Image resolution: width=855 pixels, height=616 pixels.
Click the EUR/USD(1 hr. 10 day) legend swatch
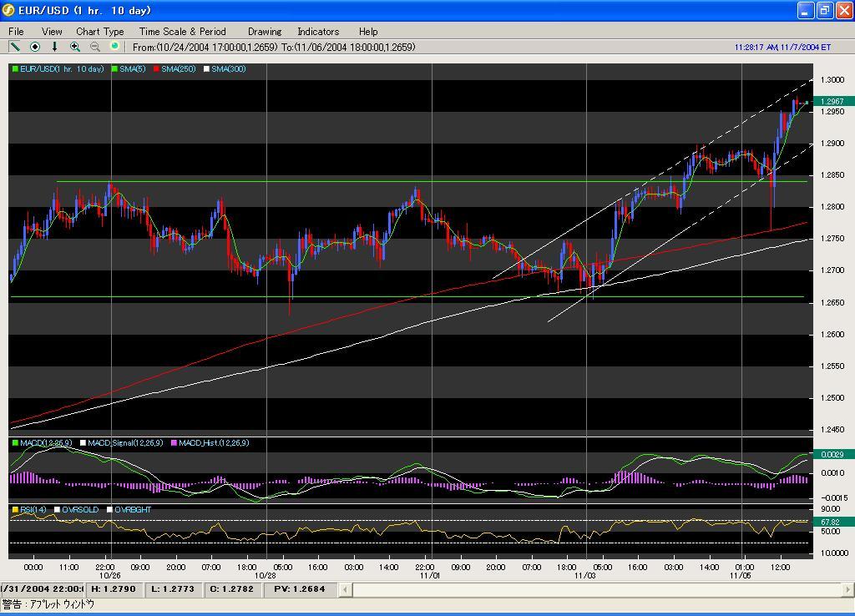[15, 69]
